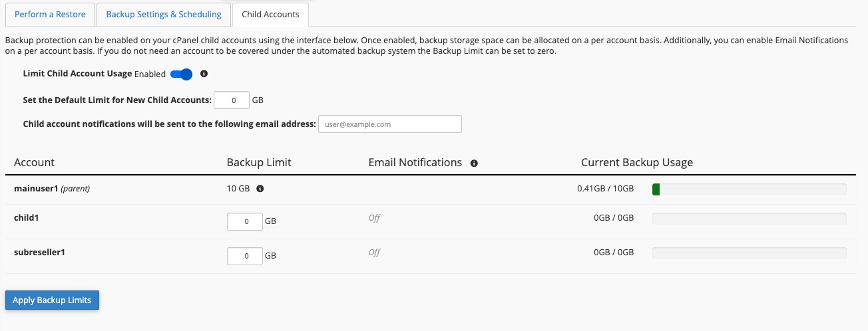Click subreseller1 backup limit input
Viewport: 868px width, 331px height.
coord(244,256)
